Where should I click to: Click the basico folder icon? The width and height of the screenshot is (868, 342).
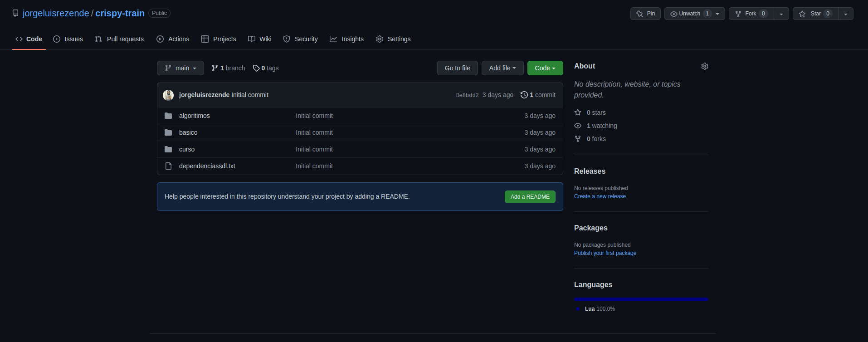(168, 132)
